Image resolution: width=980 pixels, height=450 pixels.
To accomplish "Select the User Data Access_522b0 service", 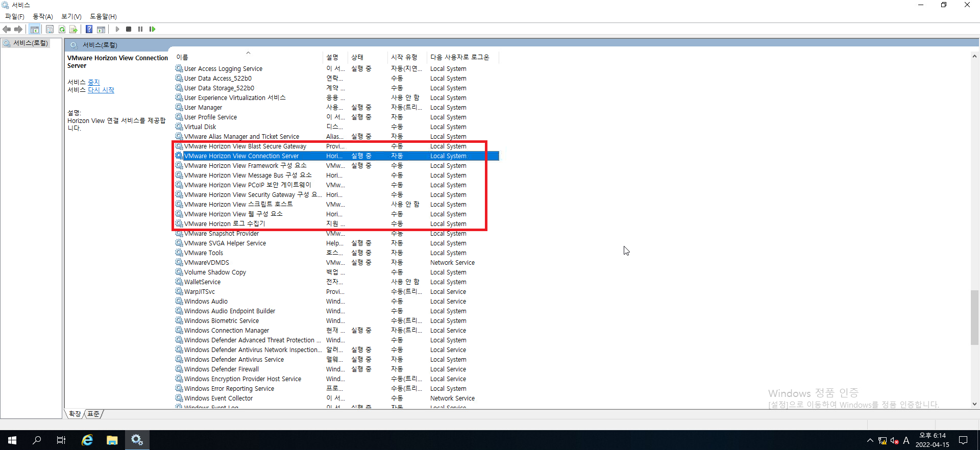I will coord(336,79).
